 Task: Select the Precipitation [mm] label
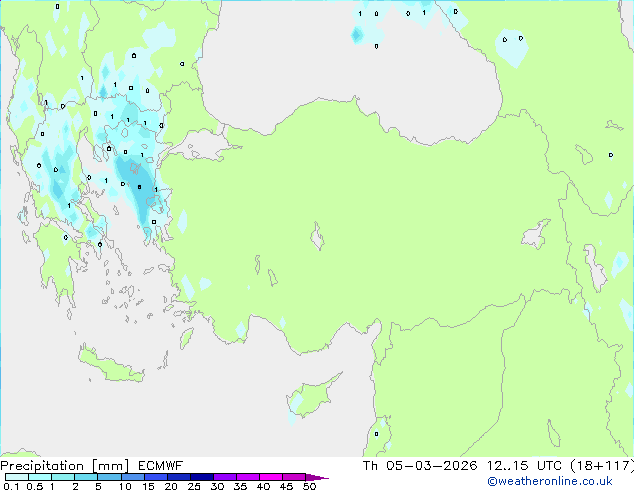tap(60, 466)
